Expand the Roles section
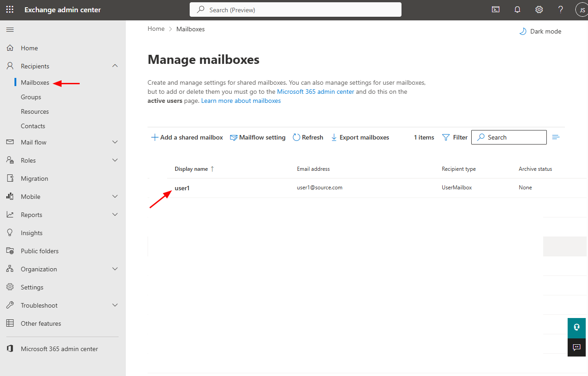Image resolution: width=588 pixels, height=376 pixels. [115, 160]
